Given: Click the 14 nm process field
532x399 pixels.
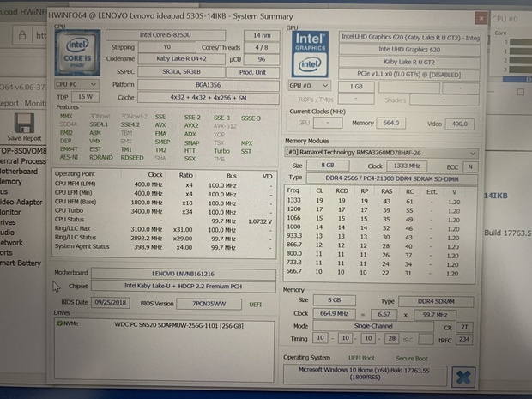Looking at the screenshot, I should [x=262, y=35].
